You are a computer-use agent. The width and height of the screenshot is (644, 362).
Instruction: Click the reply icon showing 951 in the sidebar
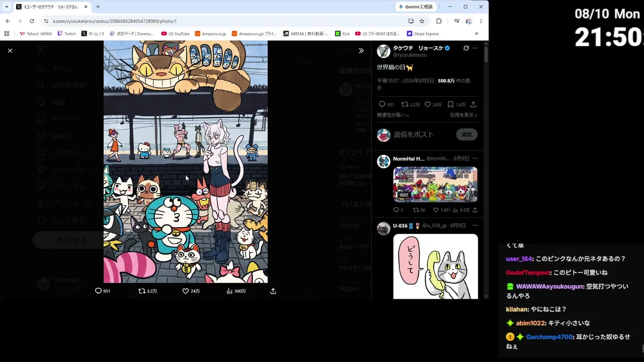pyautogui.click(x=382, y=105)
